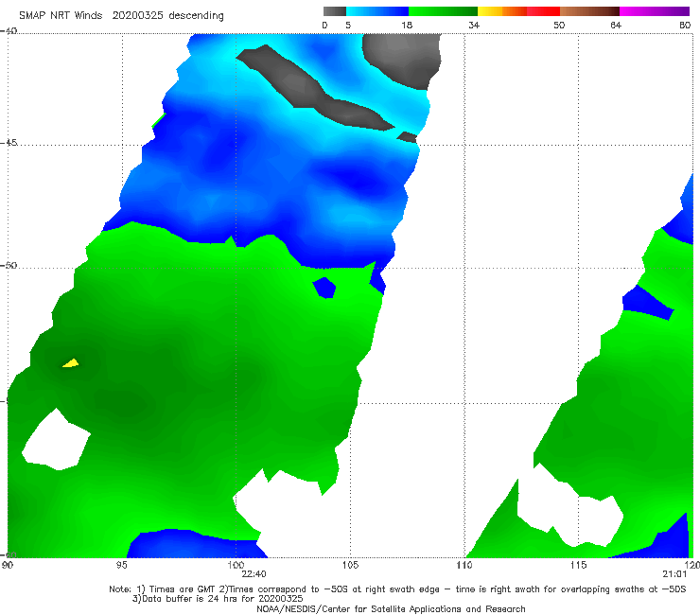Click the color bar label '64'

click(616, 25)
